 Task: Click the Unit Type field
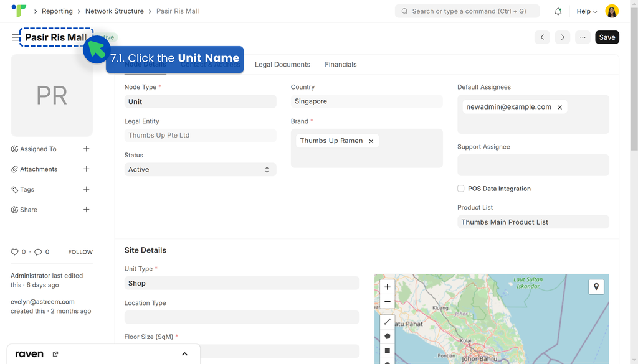pos(242,283)
